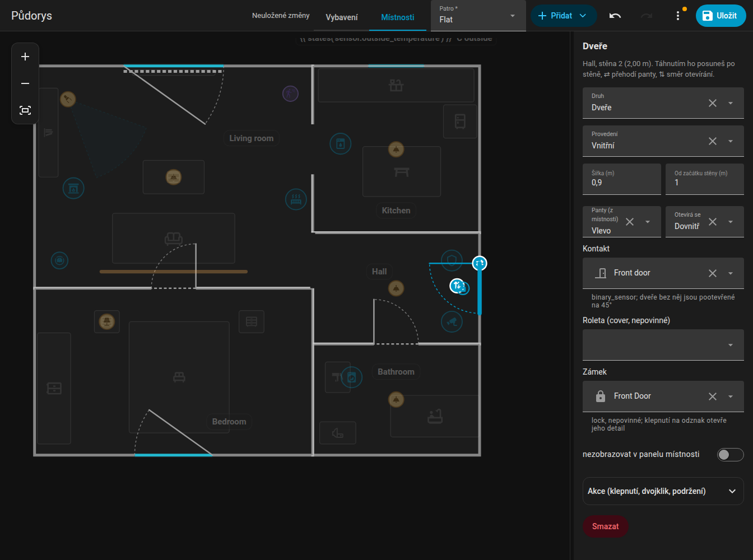Open the Patro floor dropdown
Screen dimensions: 753x560
click(478, 16)
